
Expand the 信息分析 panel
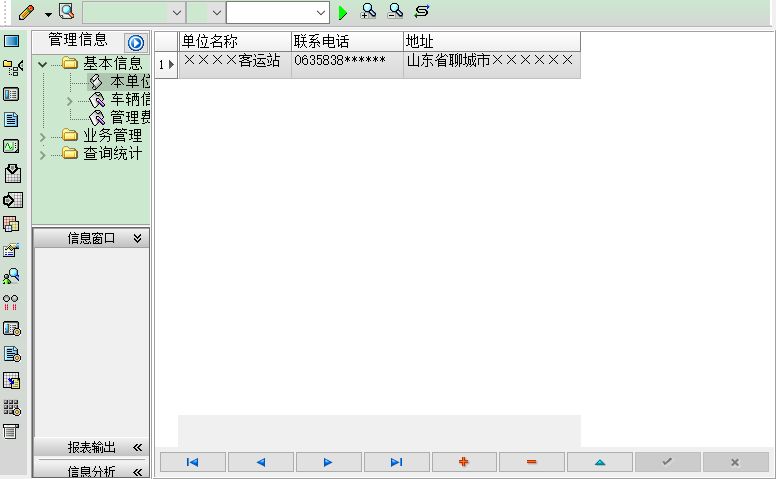(x=138, y=472)
